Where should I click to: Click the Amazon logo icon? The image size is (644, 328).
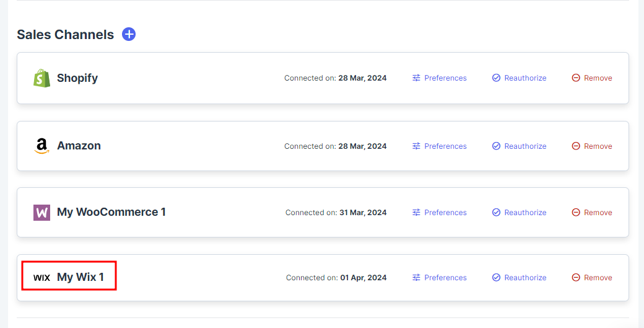(x=41, y=146)
